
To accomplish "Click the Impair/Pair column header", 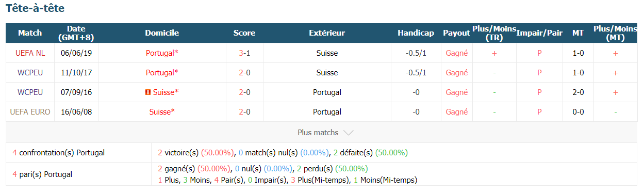I will coord(539,33).
